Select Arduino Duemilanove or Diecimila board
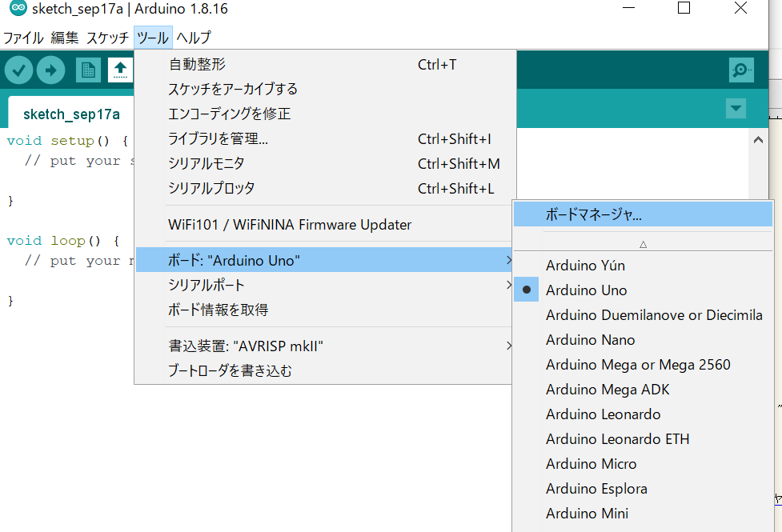 pos(643,314)
